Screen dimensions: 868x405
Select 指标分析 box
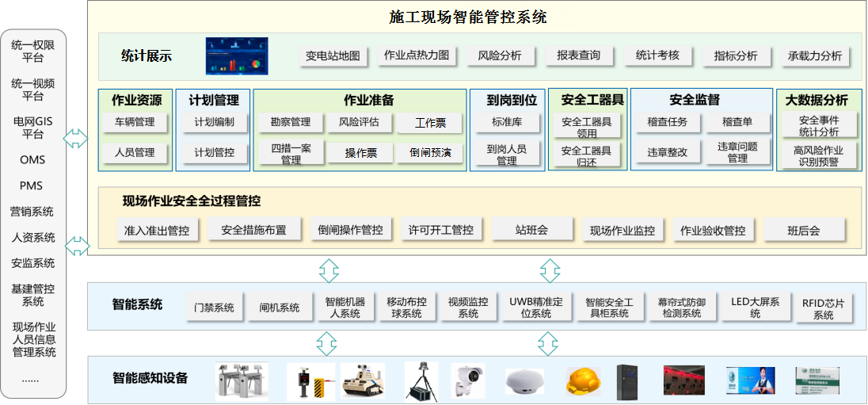[736, 55]
